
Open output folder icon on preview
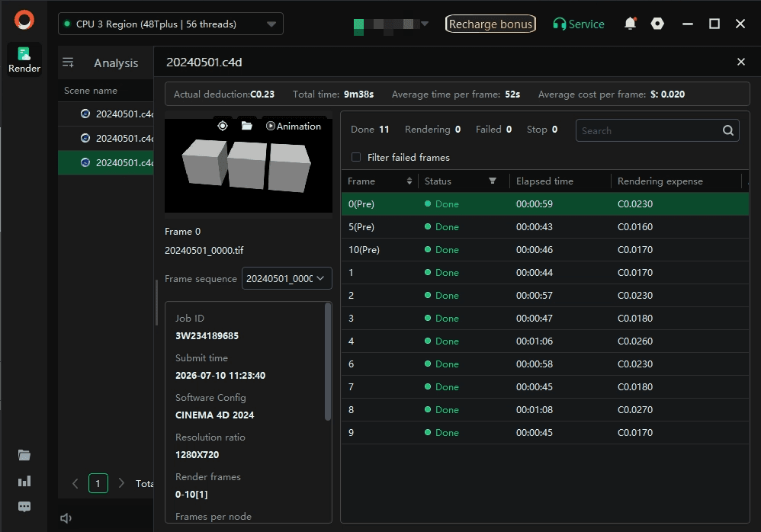pyautogui.click(x=246, y=126)
